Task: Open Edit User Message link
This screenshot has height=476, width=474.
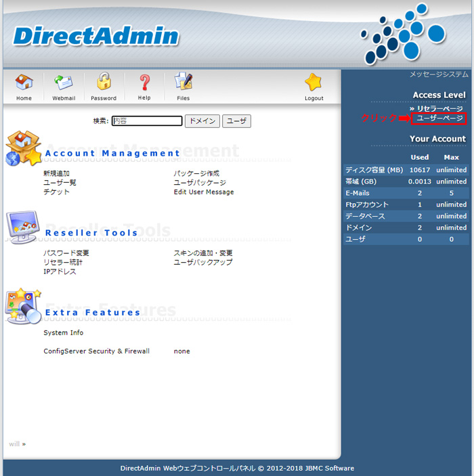Action: [204, 192]
